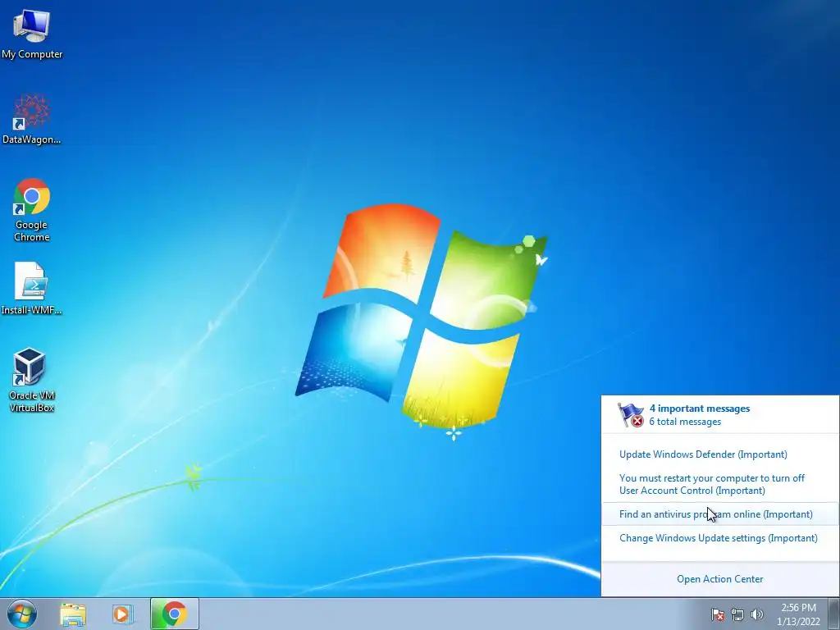Open the volume speaker tray icon
This screenshot has height=630, width=840.
756,614
